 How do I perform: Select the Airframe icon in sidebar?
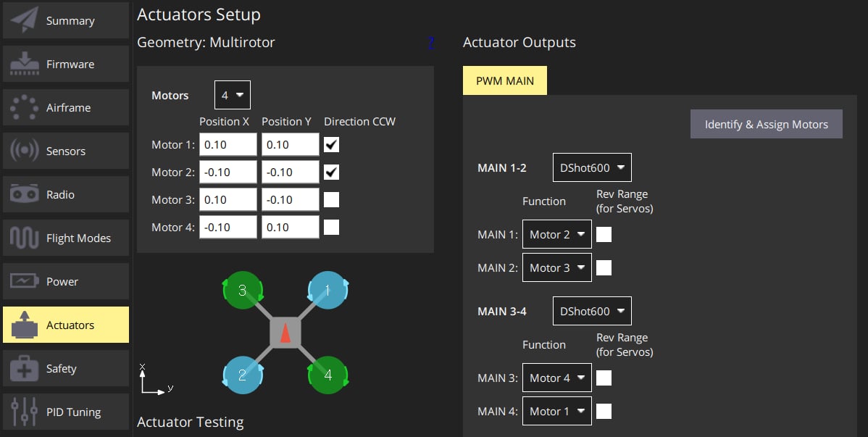pyautogui.click(x=25, y=108)
